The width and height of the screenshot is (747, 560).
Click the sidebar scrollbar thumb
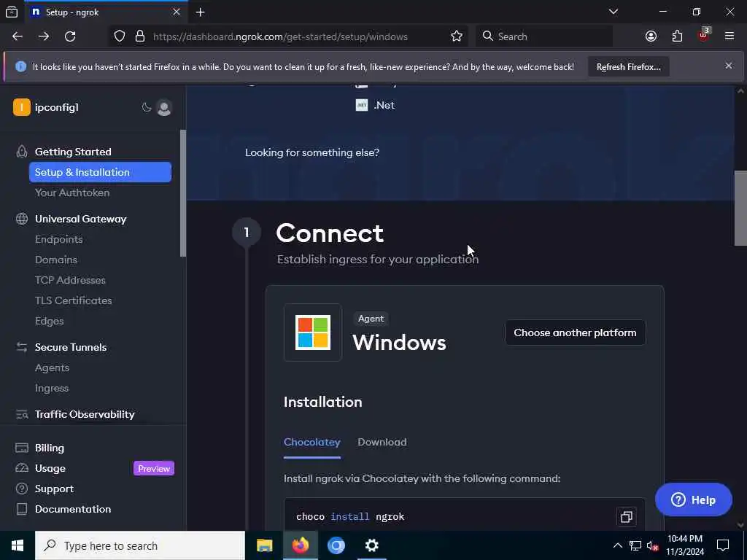tap(182, 192)
